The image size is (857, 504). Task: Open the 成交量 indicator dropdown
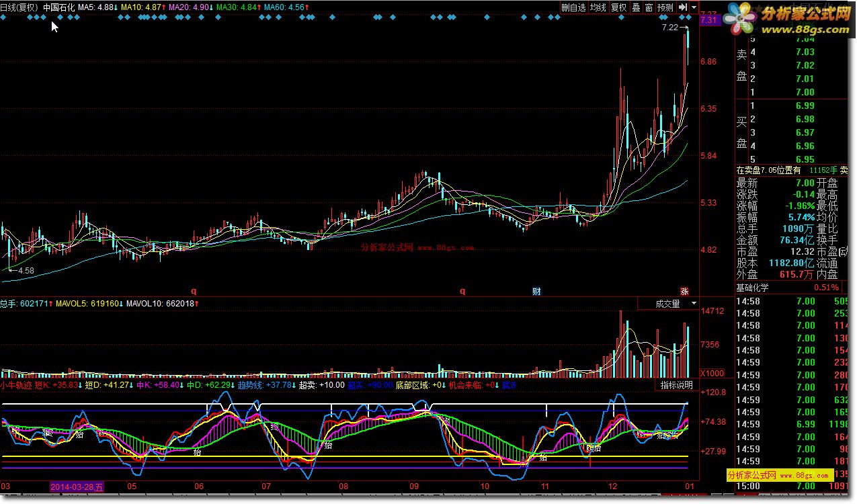(667, 304)
